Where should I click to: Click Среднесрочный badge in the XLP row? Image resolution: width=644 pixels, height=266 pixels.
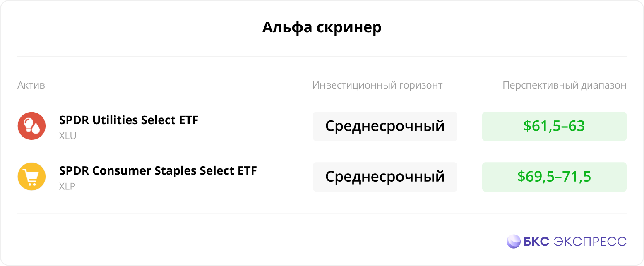click(385, 177)
